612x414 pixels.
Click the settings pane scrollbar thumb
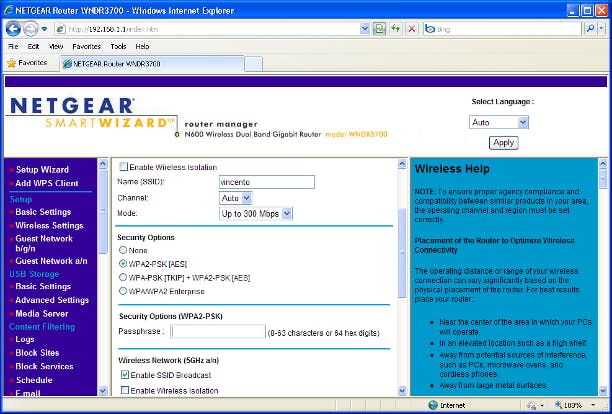tap(402, 253)
